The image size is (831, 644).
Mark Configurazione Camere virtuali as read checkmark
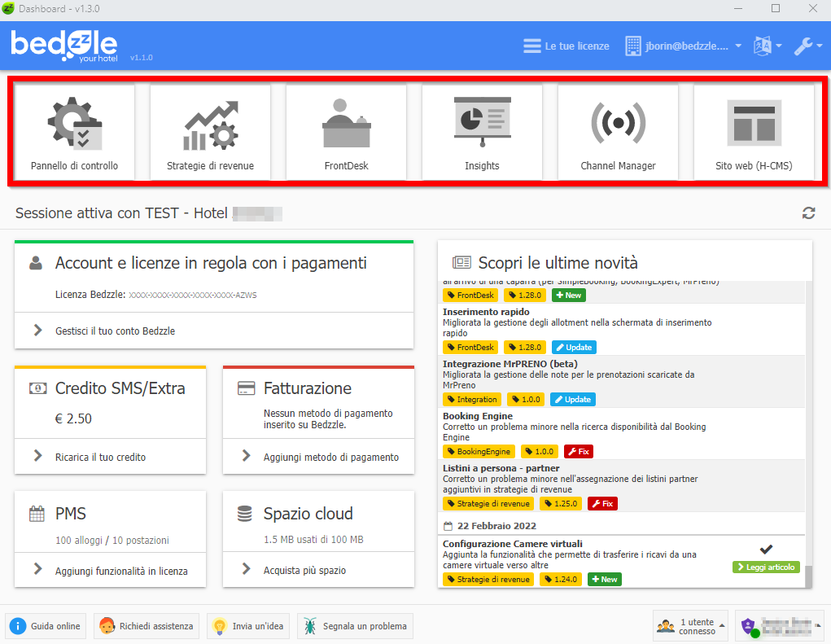(x=766, y=549)
